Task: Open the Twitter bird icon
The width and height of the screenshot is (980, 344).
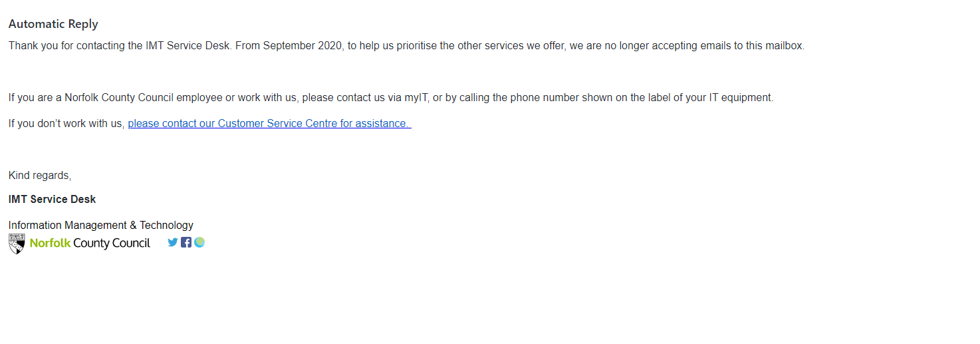Action: tap(173, 242)
